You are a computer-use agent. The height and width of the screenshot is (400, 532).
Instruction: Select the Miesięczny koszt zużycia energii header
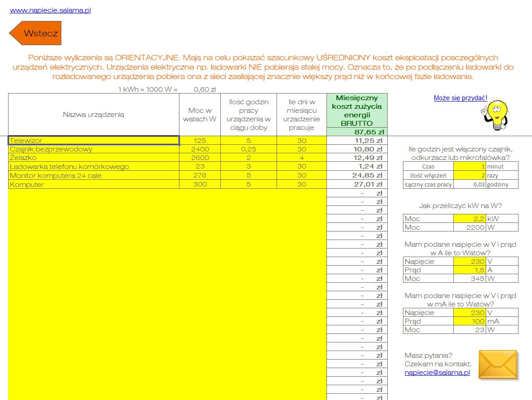pos(357,111)
